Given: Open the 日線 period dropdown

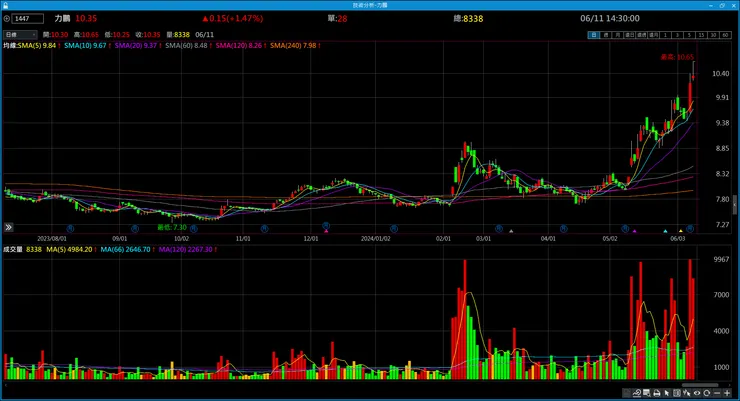Looking at the screenshot, I should 20,34.
